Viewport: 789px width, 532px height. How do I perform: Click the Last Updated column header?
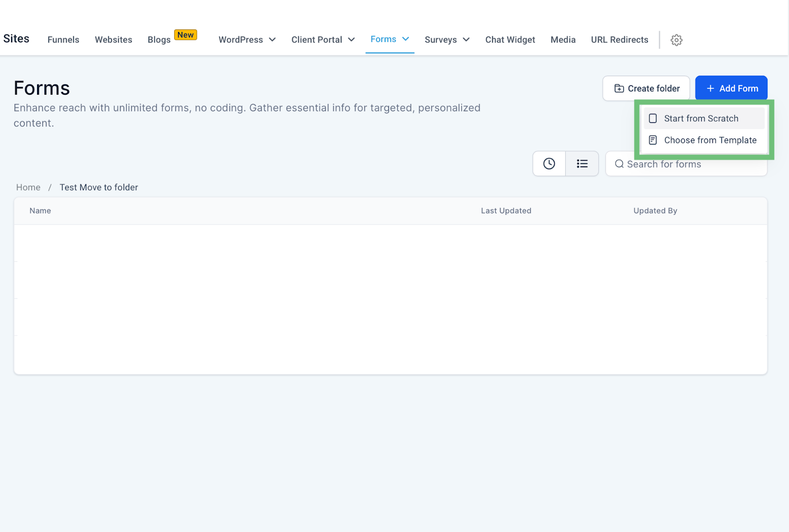pos(506,211)
